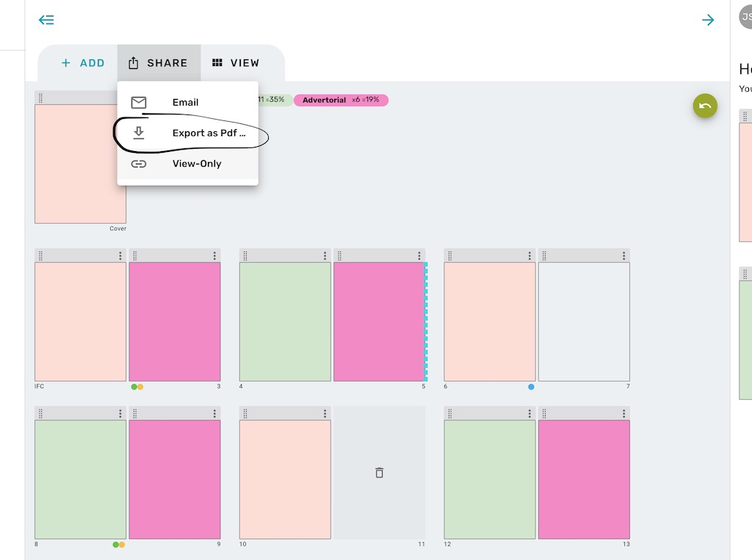Click the link icon next to View-Only
The image size is (752, 560).
tap(139, 164)
